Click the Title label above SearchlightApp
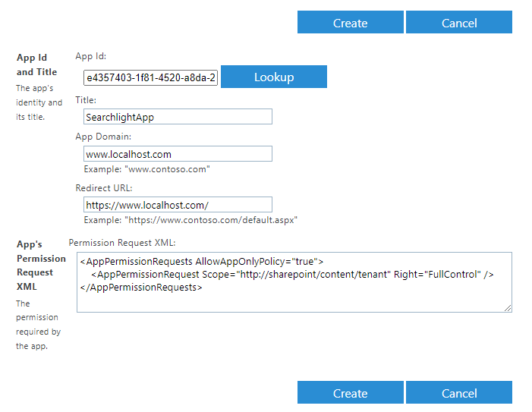Viewport: 532px width, 412px height. [x=86, y=100]
